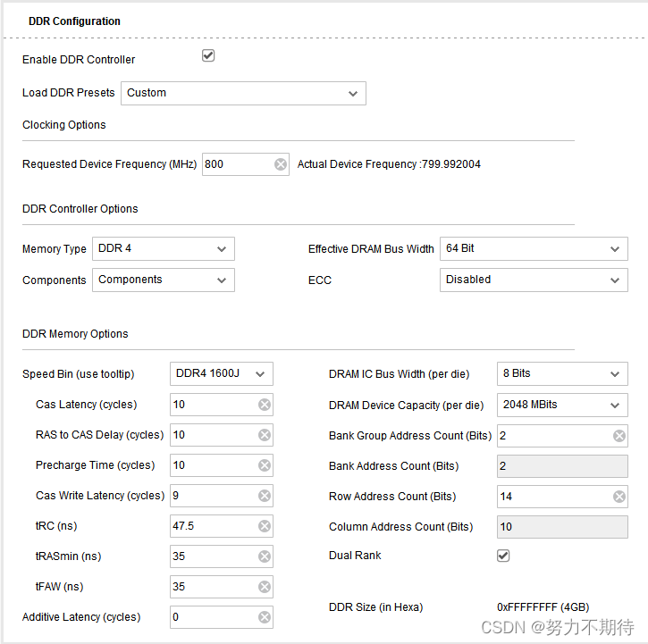Open the Memory Type dropdown
Screen dimensions: 648x644
164,248
